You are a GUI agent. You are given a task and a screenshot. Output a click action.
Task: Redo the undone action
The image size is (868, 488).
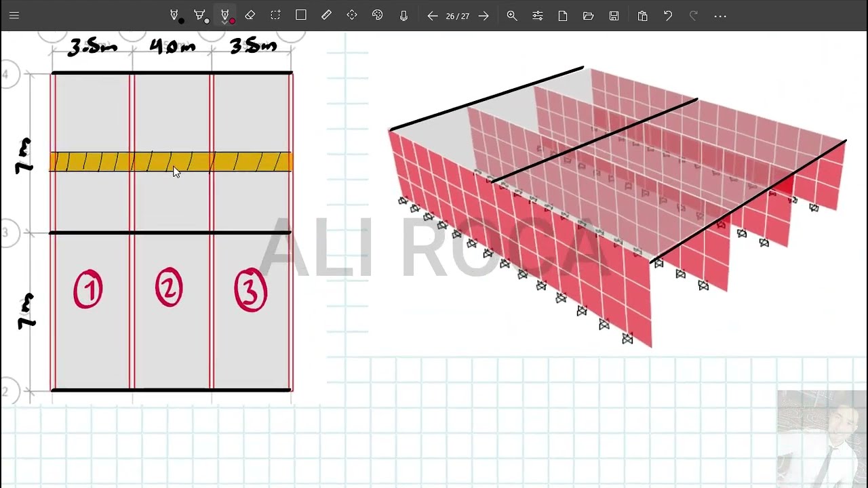coord(693,16)
